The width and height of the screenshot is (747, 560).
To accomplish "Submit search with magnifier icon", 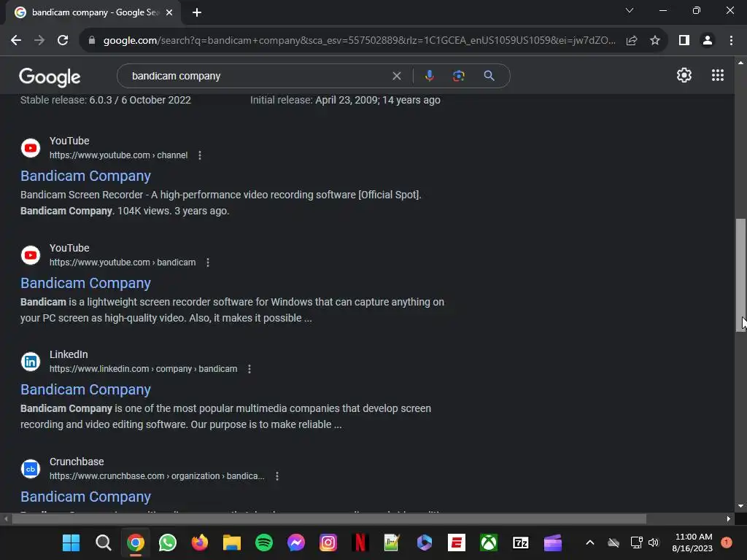I will tap(489, 76).
